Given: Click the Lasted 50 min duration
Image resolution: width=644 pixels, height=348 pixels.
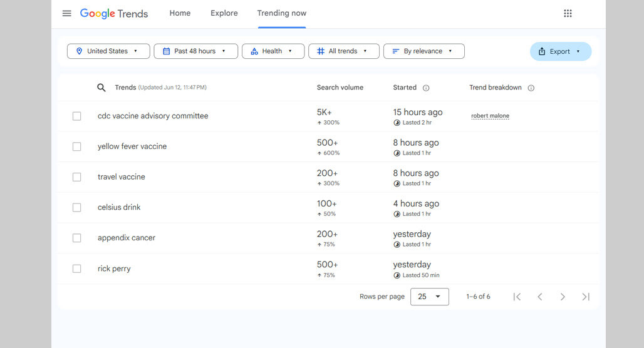Looking at the screenshot, I should tap(421, 275).
